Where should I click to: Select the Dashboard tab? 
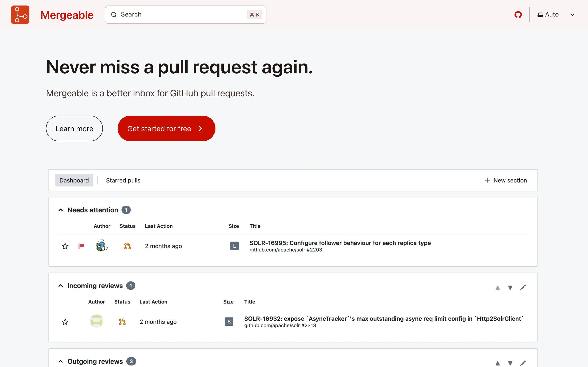click(x=74, y=180)
